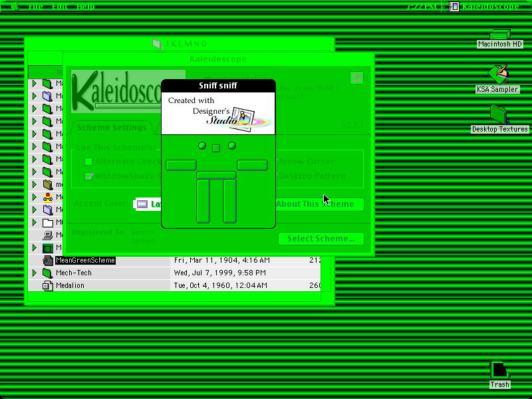The image size is (532, 399).
Task: Toggle the Alternate Check checkbox
Action: 88,162
